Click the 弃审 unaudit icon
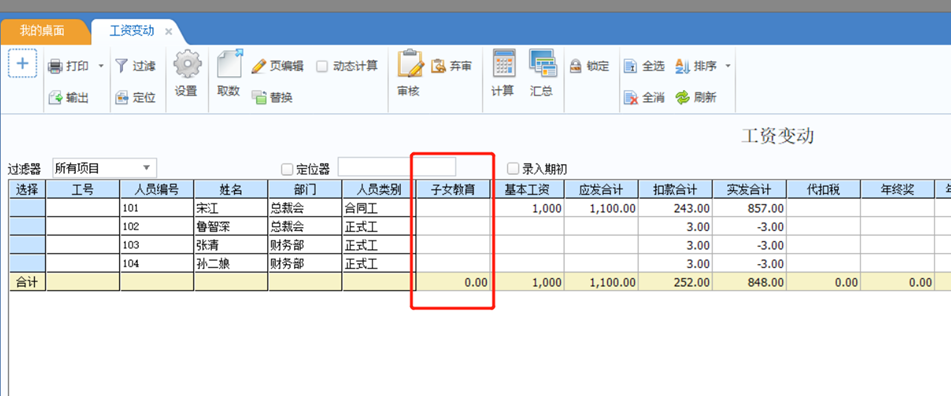Image resolution: width=951 pixels, height=396 pixels. pos(439,66)
